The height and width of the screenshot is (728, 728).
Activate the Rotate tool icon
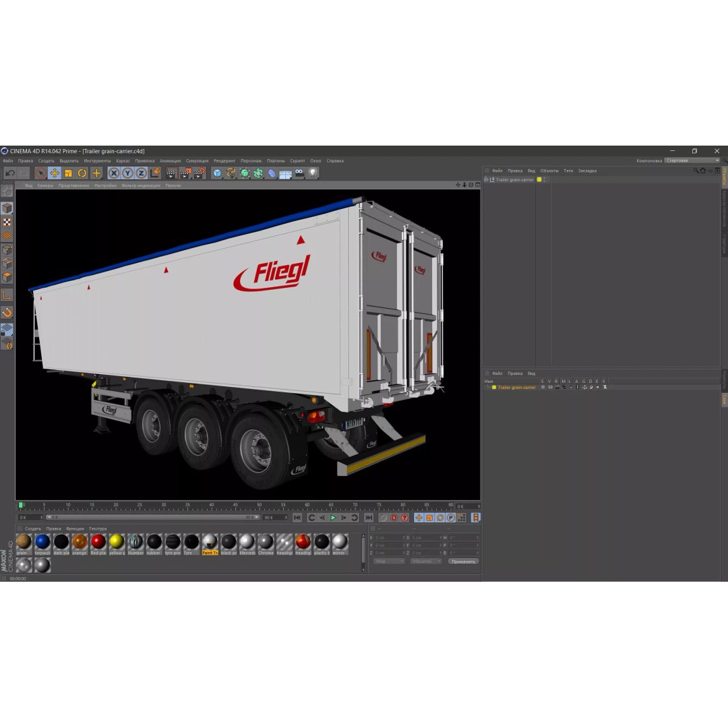82,173
